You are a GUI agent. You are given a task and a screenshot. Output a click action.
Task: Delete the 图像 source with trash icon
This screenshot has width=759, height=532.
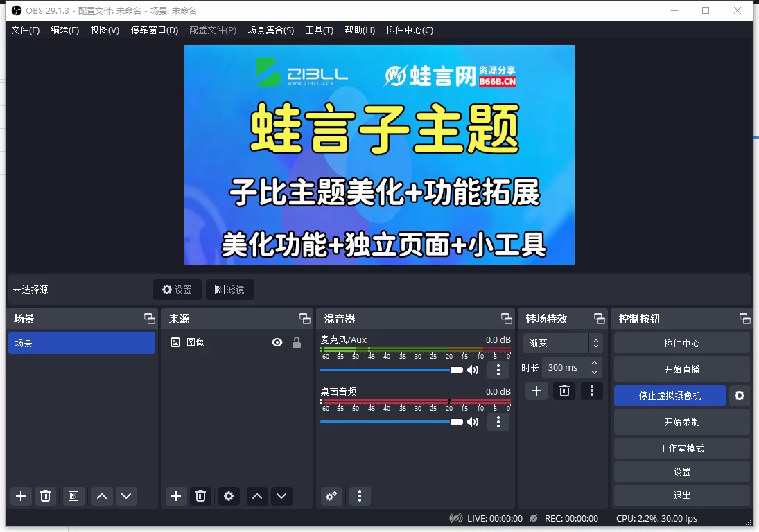click(200, 496)
